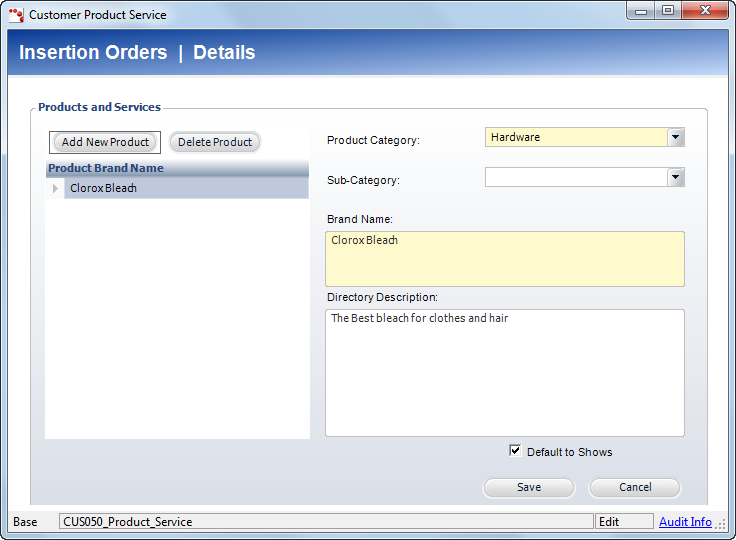This screenshot has width=736, height=540.
Task: Click the Product Category label
Action: coord(373,140)
